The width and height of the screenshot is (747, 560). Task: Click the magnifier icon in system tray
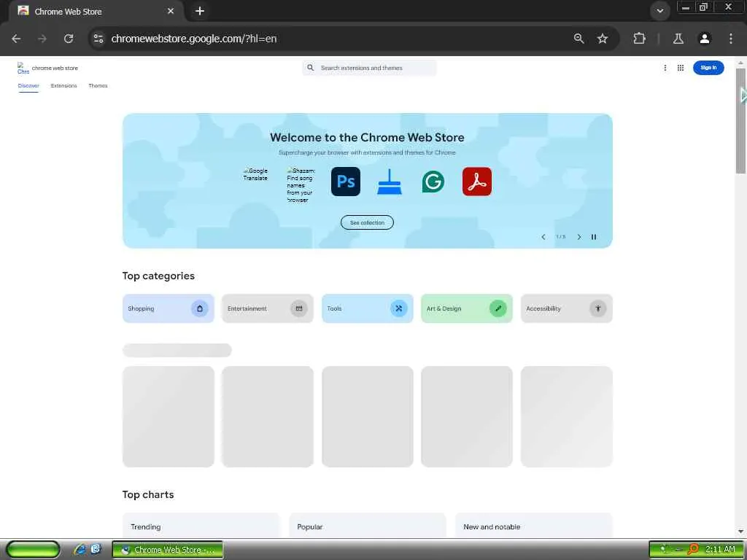(693, 550)
